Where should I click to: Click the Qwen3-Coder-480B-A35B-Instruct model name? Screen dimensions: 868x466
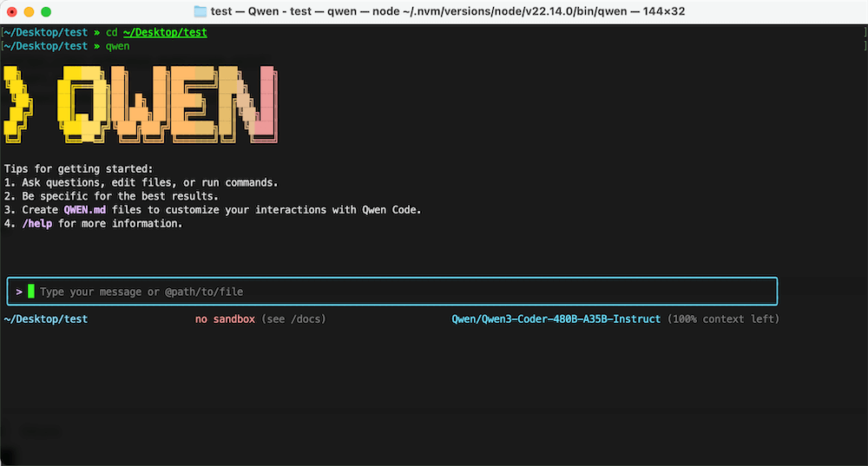[556, 319]
